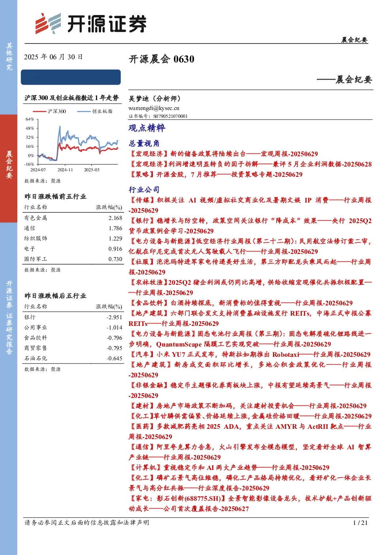
Task: Click the page number 1 / 21
Action: 360,523
